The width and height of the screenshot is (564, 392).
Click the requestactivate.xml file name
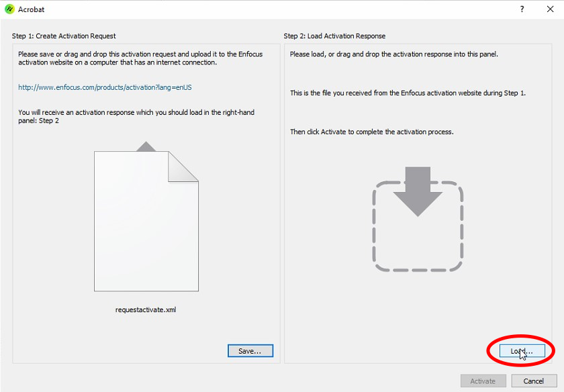click(x=146, y=310)
